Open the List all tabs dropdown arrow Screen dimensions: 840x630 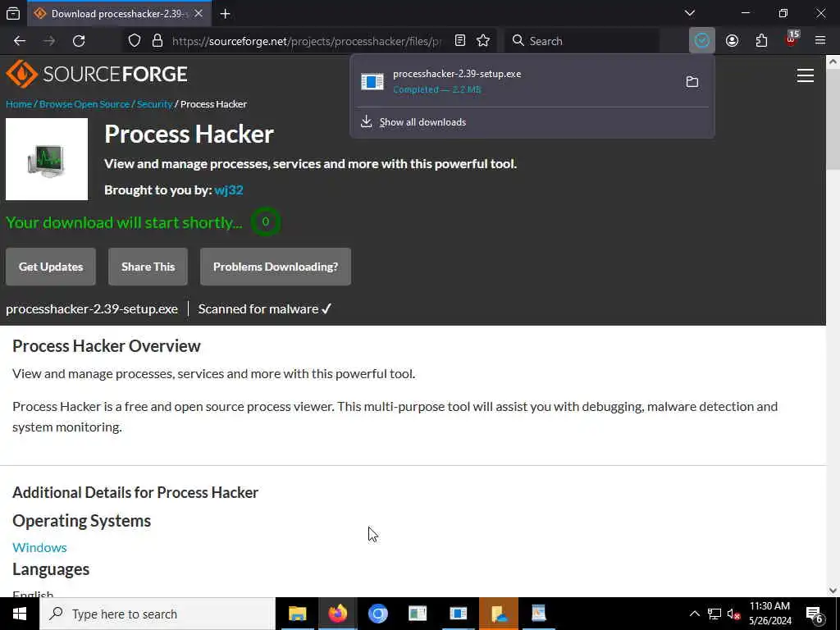[689, 13]
